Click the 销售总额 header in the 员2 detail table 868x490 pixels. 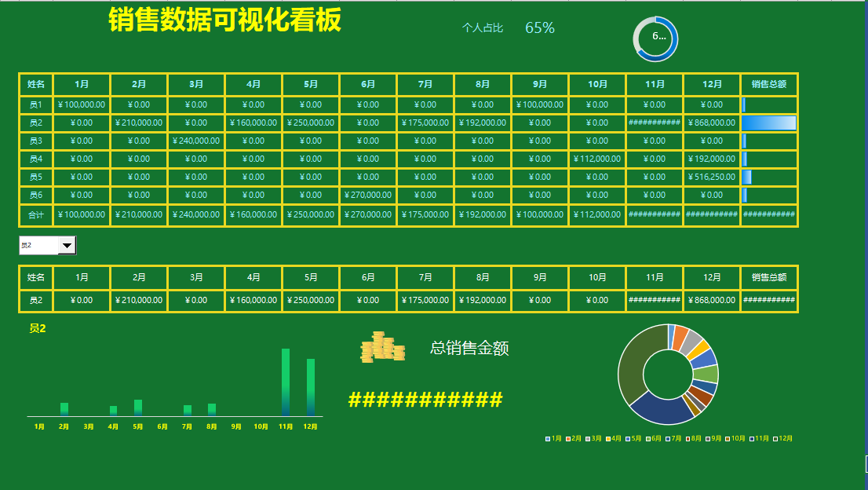769,277
